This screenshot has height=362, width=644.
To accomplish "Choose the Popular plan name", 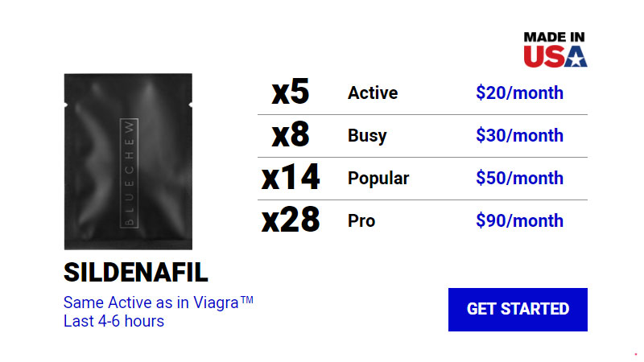I will pyautogui.click(x=378, y=179).
